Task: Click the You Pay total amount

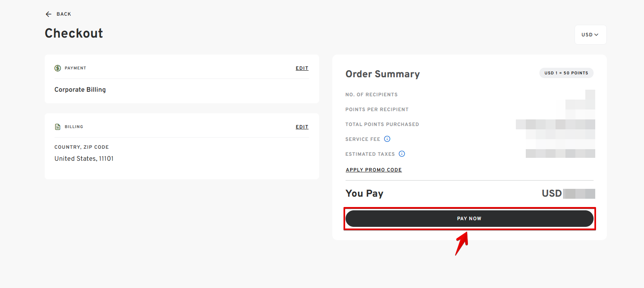Action: [568, 193]
